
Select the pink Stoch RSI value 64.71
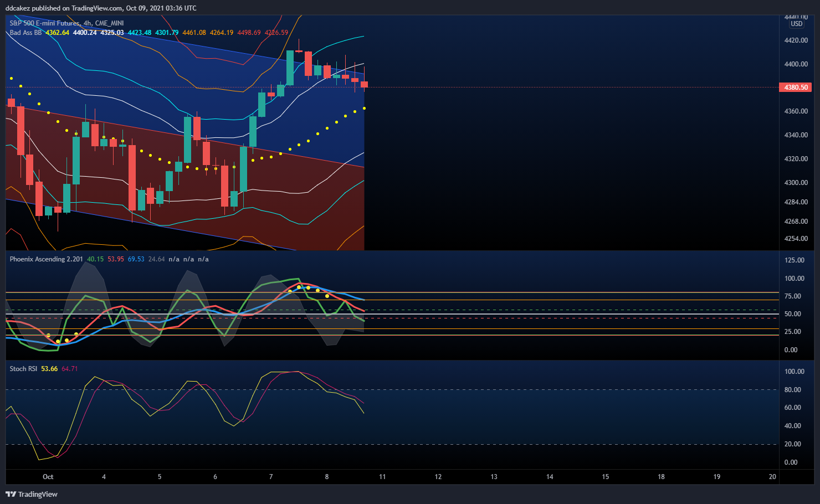[x=70, y=369]
